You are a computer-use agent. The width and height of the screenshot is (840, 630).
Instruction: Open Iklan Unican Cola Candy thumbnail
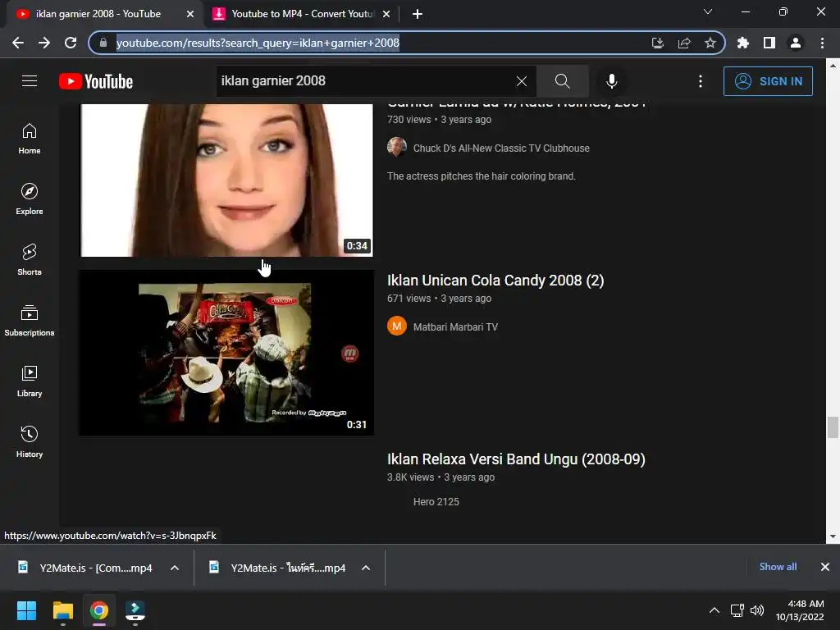click(x=226, y=353)
